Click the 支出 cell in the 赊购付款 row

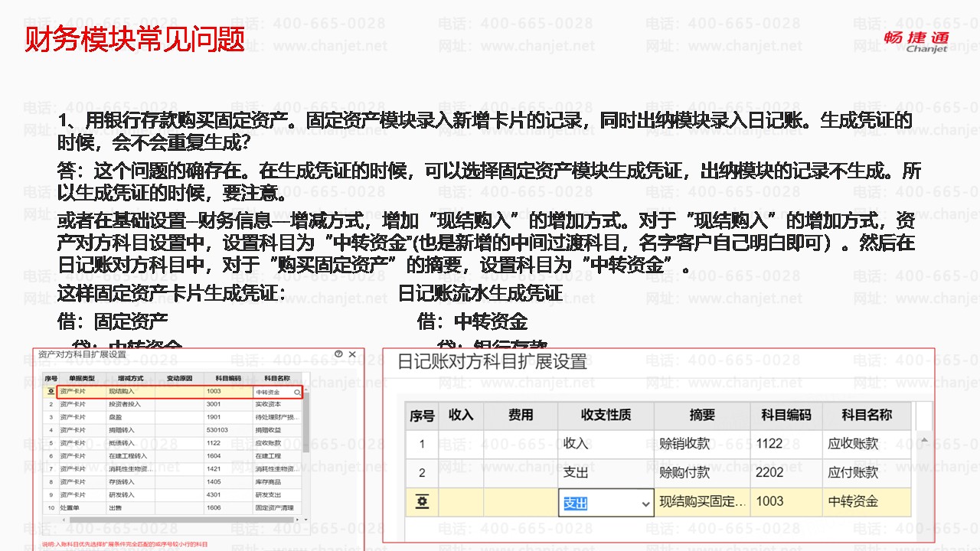coord(606,473)
